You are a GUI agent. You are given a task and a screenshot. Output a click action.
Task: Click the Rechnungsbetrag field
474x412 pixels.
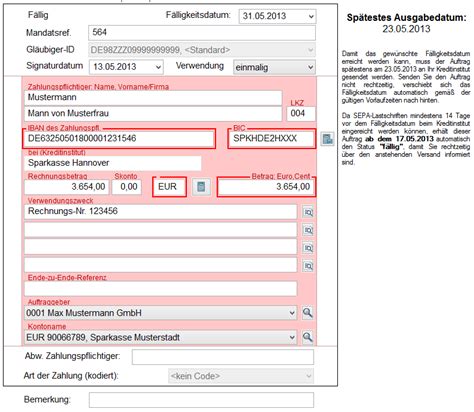pyautogui.click(x=67, y=187)
